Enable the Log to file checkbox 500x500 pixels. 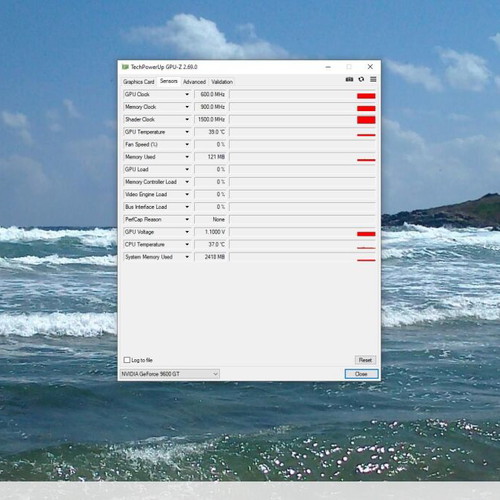point(127,360)
